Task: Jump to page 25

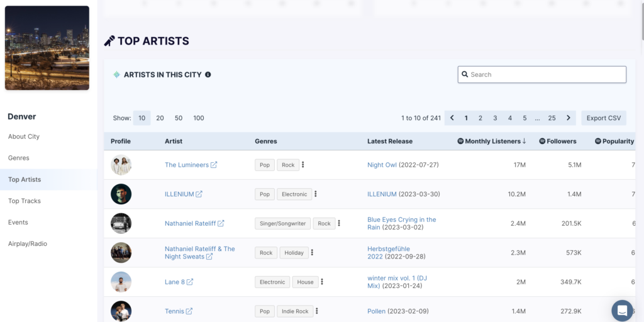Action: click(552, 118)
